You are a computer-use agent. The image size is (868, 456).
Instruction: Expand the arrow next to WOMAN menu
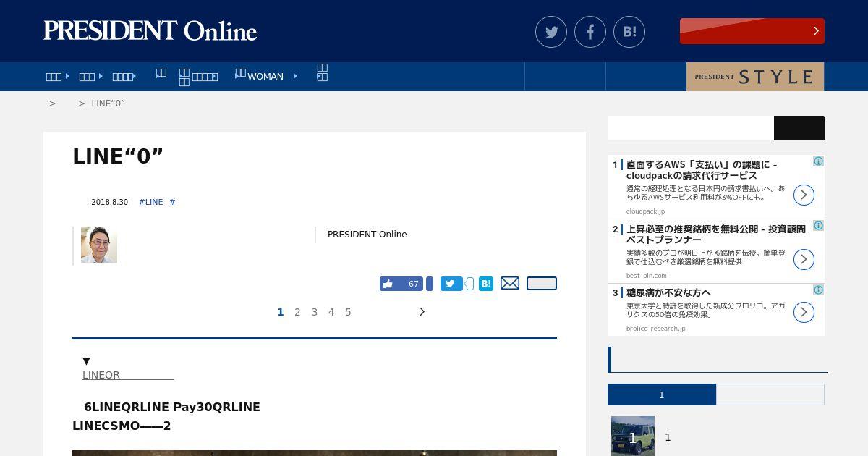295,76
